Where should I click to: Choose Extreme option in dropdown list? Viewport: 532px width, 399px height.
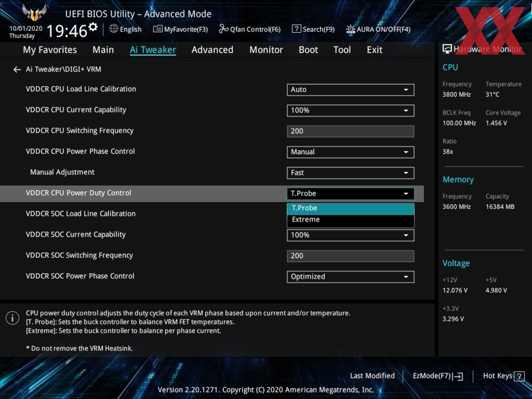350,220
